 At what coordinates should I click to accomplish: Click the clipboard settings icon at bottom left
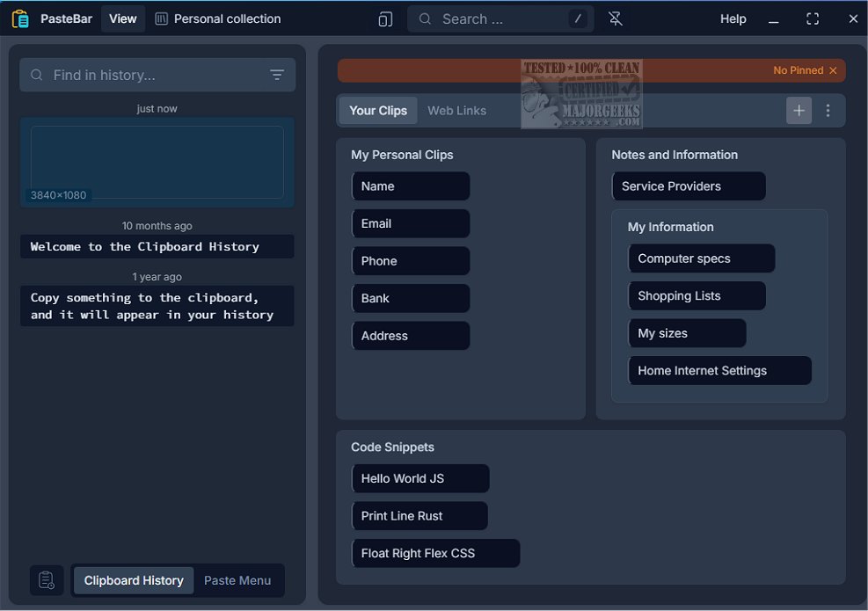click(47, 580)
